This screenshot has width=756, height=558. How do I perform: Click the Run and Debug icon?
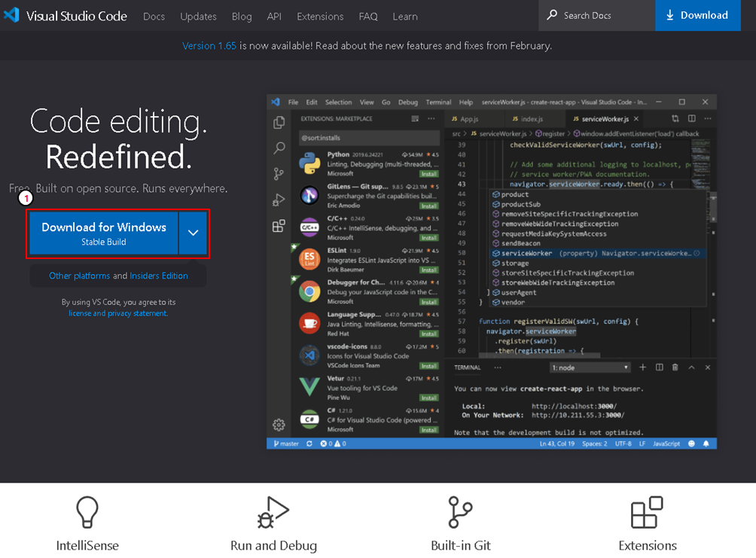(x=273, y=512)
